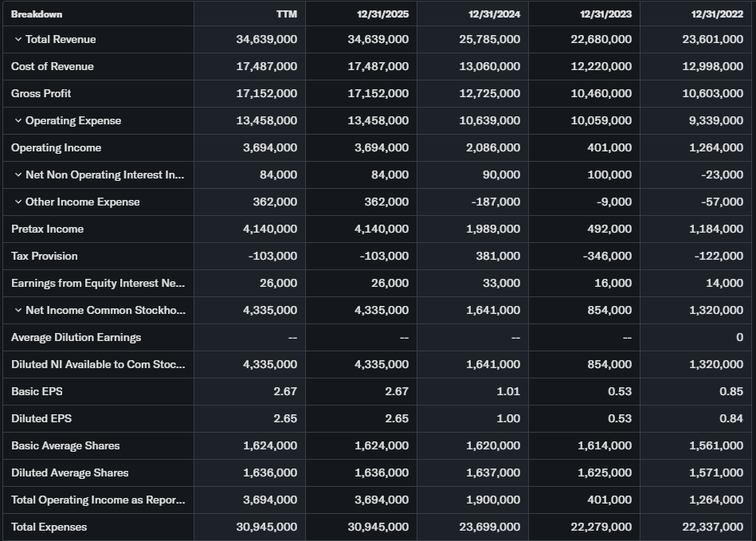Click the Total Expenses row label
The image size is (756, 541).
coord(49,527)
